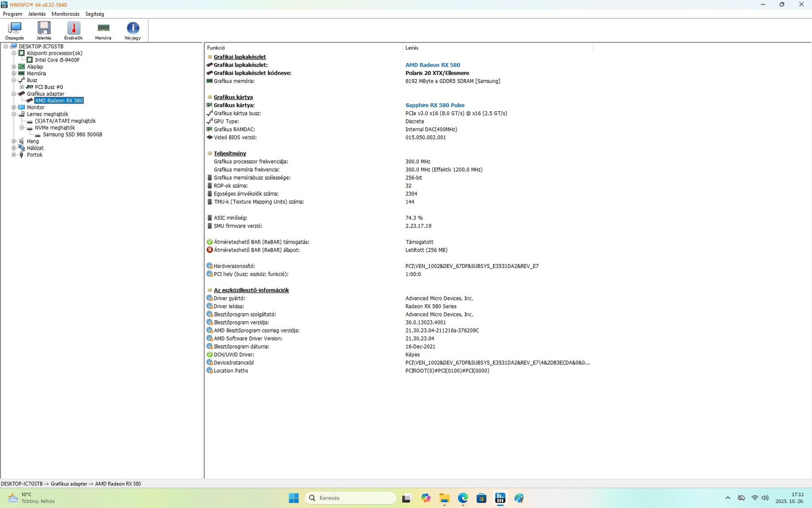Click the Jelentés save report icon
Image resolution: width=812 pixels, height=508 pixels.
[x=44, y=31]
